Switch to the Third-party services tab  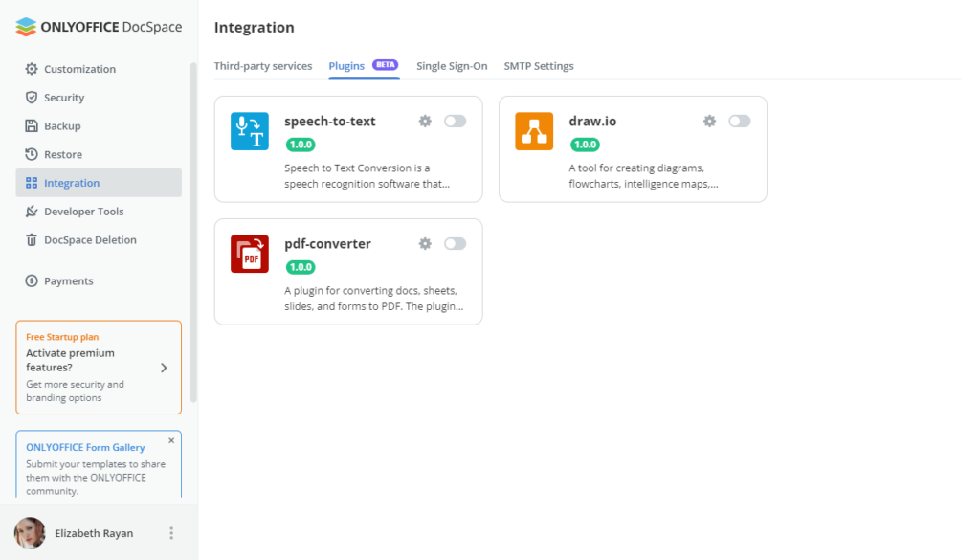point(263,65)
